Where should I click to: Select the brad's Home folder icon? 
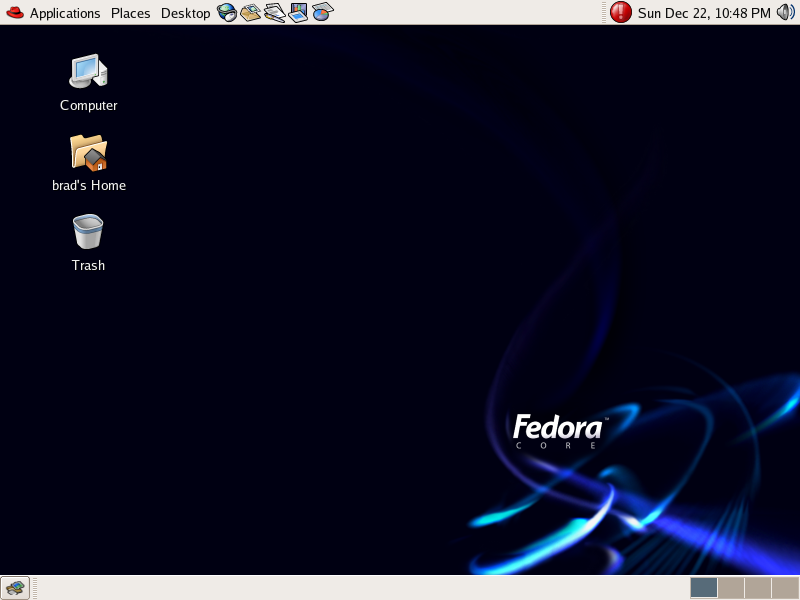click(88, 152)
